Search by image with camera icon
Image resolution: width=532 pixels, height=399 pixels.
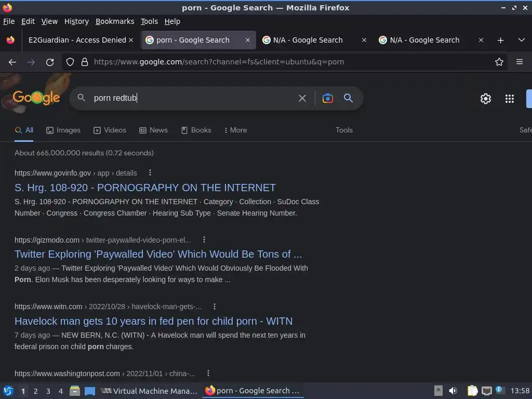tap(327, 98)
